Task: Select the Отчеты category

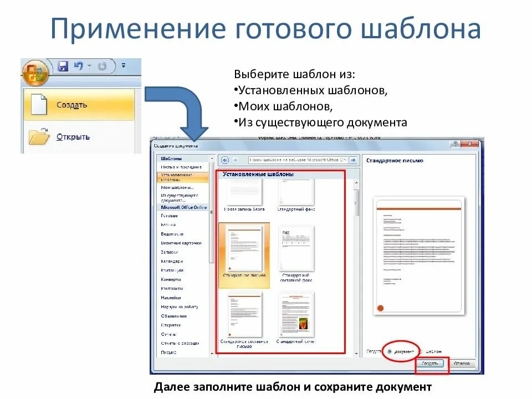Action: (168, 334)
